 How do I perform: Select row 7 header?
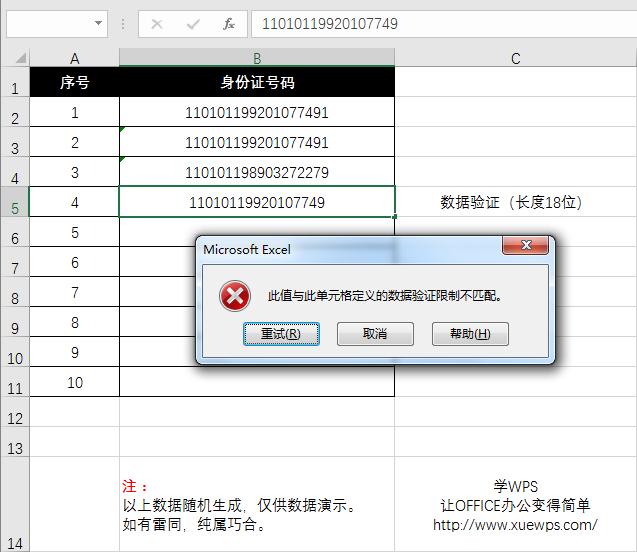[x=15, y=262]
